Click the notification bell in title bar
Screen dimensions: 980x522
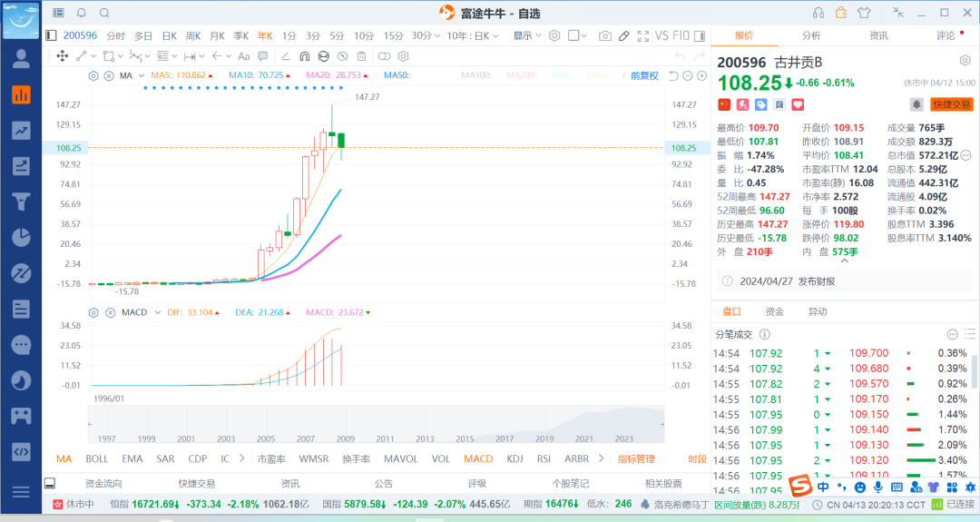click(x=82, y=13)
